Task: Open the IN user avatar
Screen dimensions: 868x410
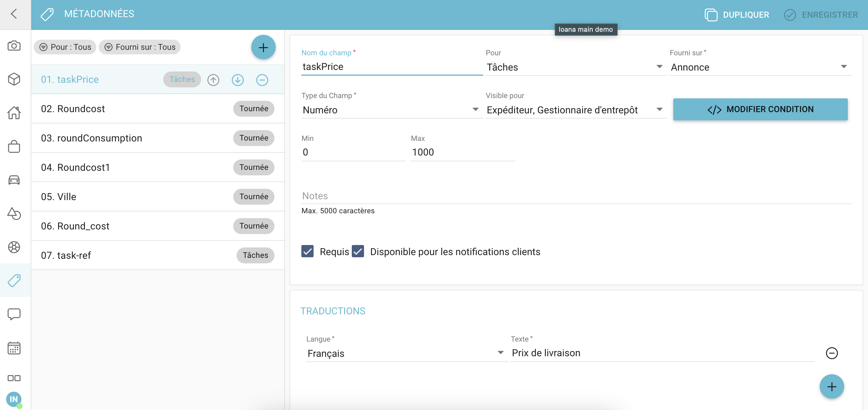Action: (x=14, y=399)
